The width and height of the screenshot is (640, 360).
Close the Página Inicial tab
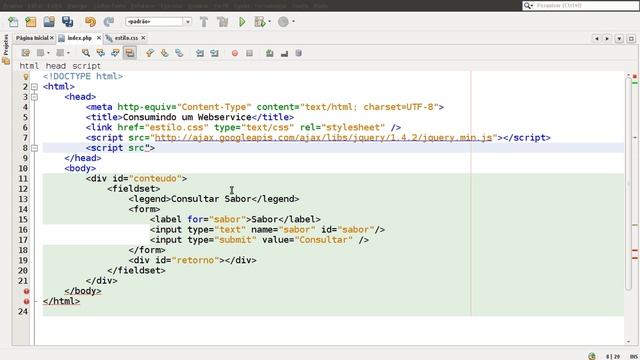click(52, 38)
